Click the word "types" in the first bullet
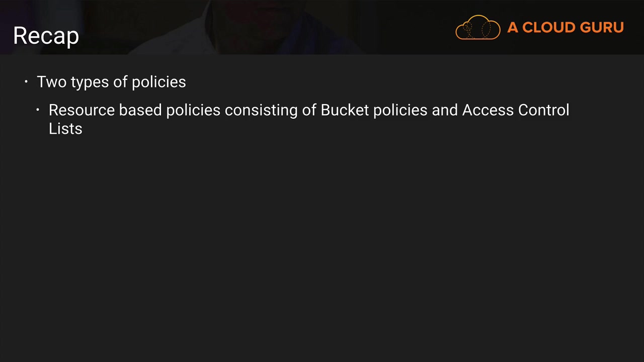 [90, 82]
